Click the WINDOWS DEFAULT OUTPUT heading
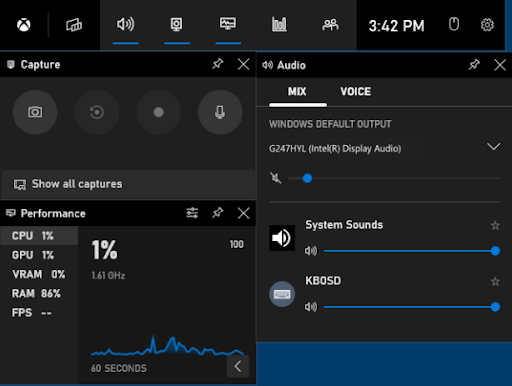 [x=330, y=124]
